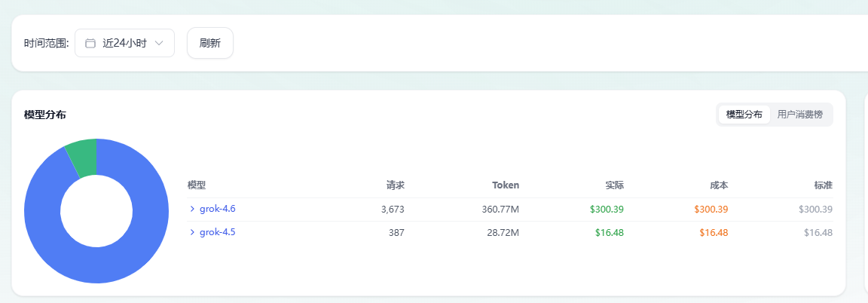
Task: Click the Token column header
Action: click(x=506, y=185)
